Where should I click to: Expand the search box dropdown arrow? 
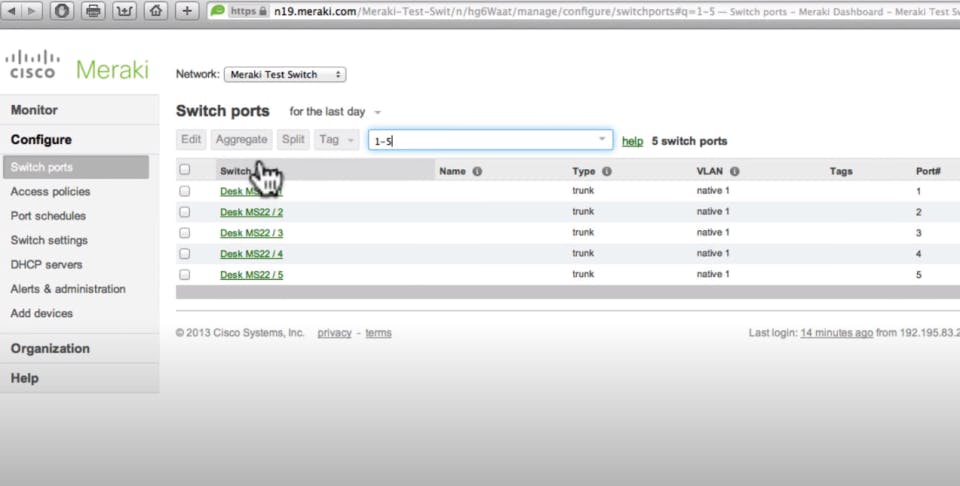602,139
